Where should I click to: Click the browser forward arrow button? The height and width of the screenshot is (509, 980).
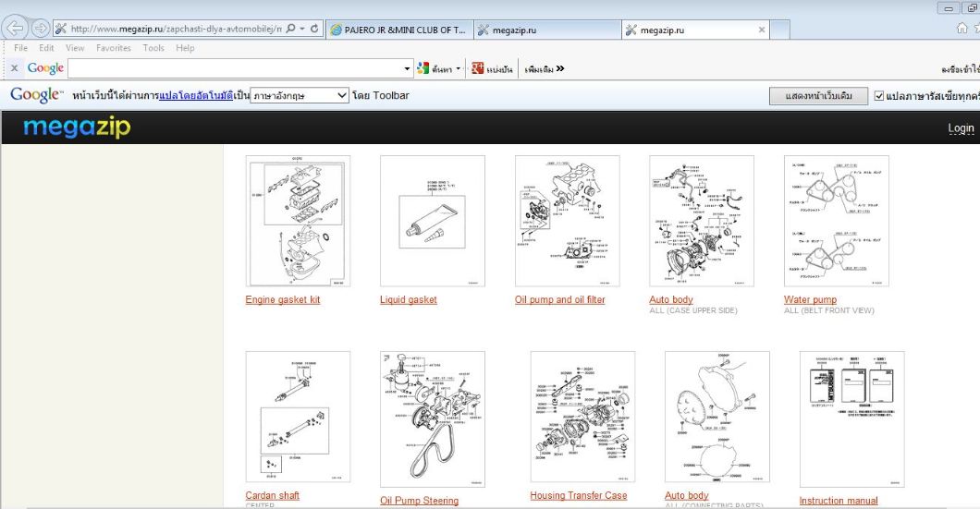click(40, 30)
